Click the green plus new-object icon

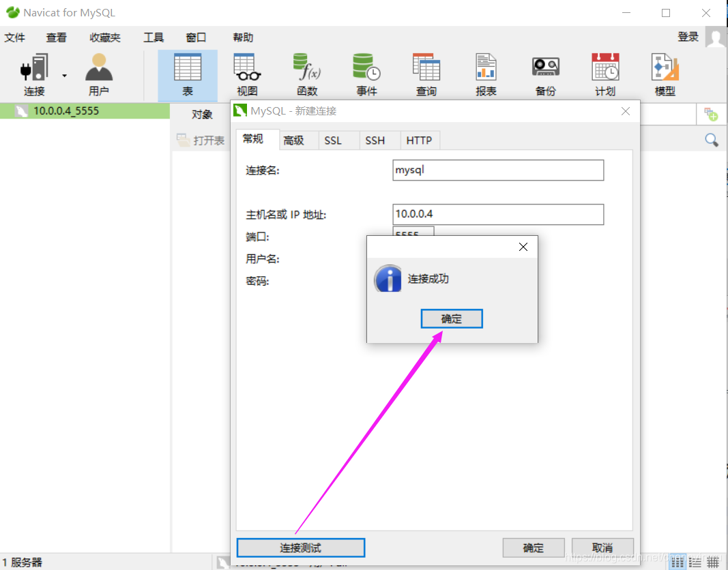click(x=711, y=114)
